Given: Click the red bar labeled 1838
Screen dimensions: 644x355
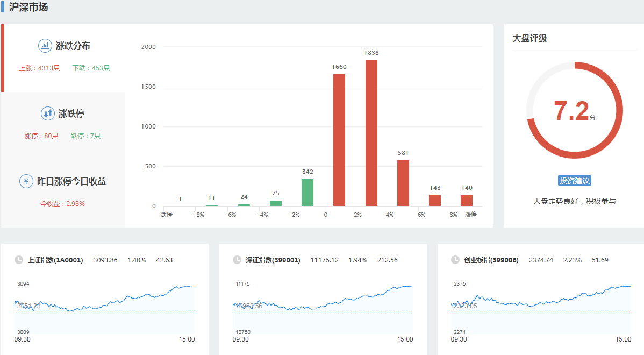Looking at the screenshot, I should pyautogui.click(x=371, y=134).
